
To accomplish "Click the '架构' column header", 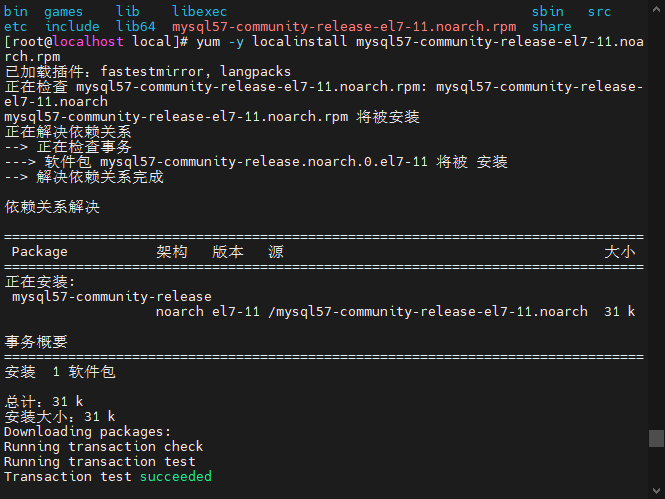I will (x=171, y=252).
